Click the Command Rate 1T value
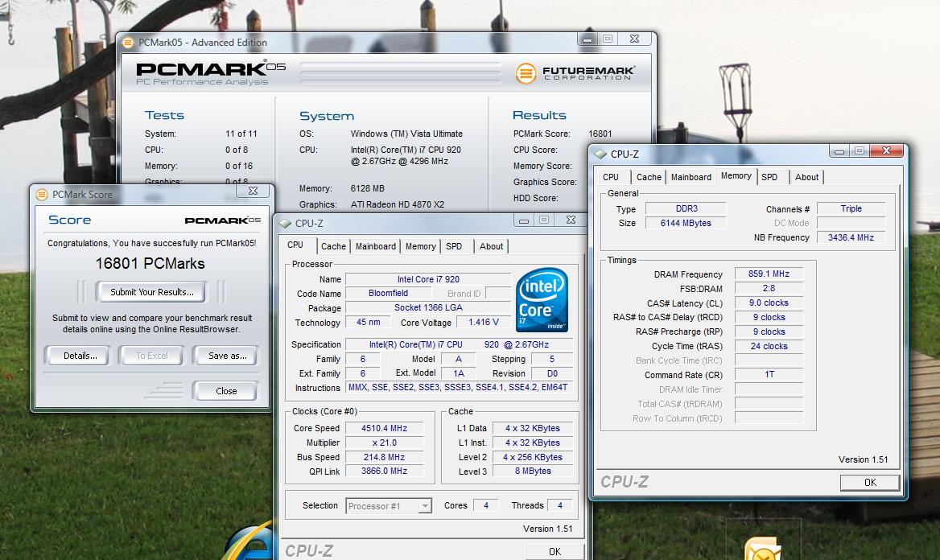The height and width of the screenshot is (560, 940). (x=769, y=374)
